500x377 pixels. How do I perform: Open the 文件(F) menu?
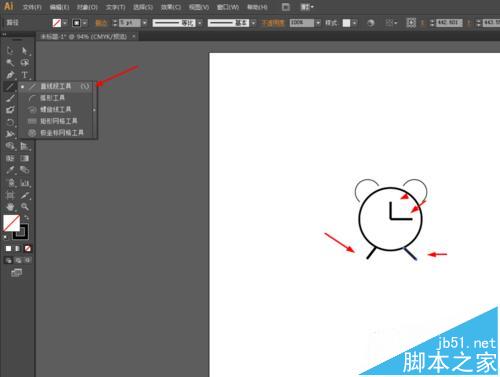click(x=32, y=7)
